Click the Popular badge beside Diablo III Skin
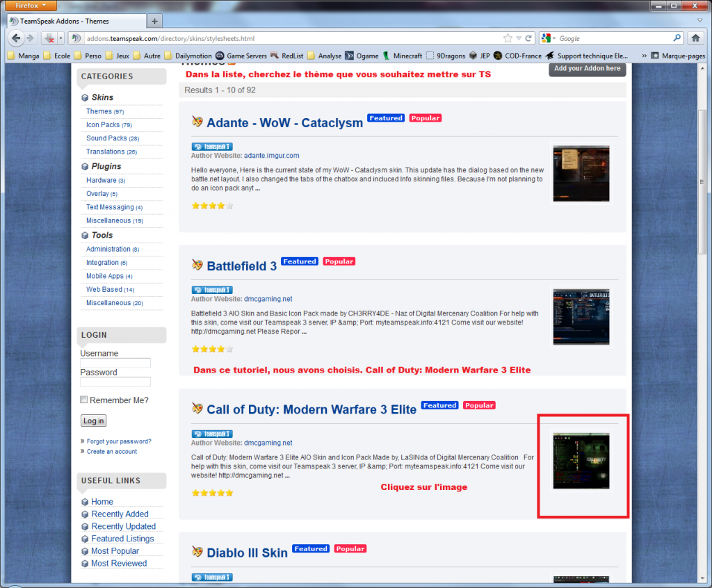Image resolution: width=712 pixels, height=588 pixels. coord(350,548)
